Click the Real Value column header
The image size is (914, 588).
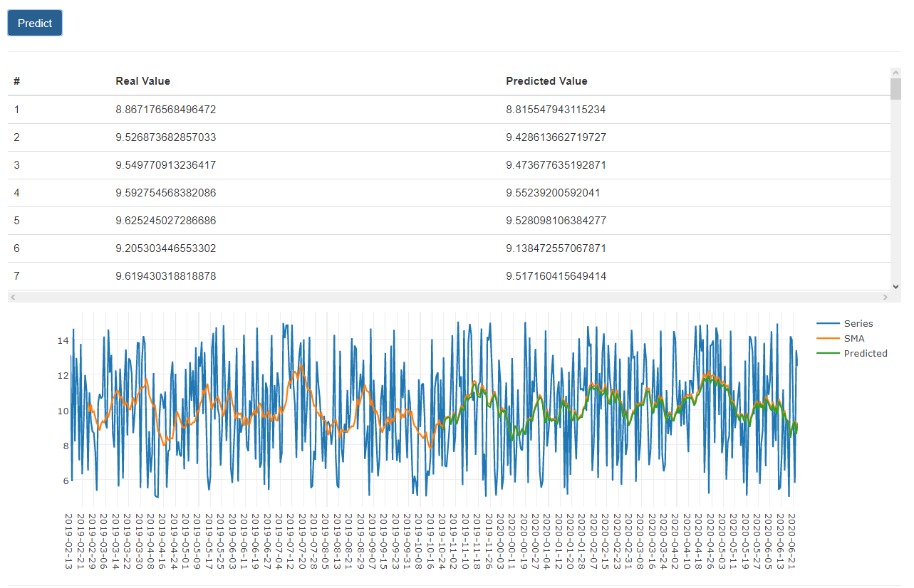(x=143, y=81)
